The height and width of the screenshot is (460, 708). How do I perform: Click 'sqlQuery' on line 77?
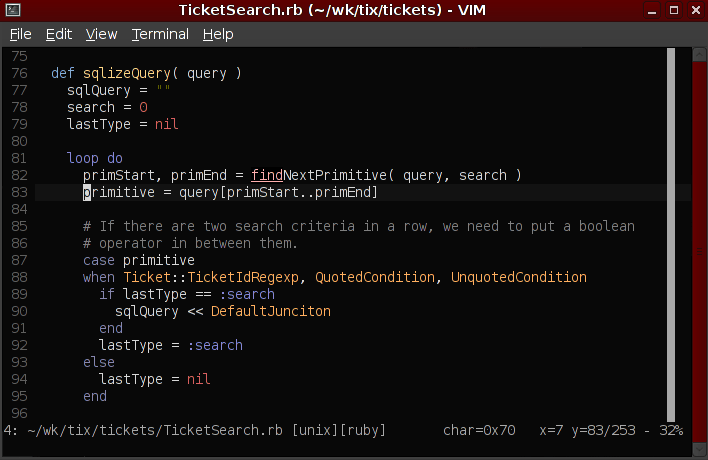point(99,90)
